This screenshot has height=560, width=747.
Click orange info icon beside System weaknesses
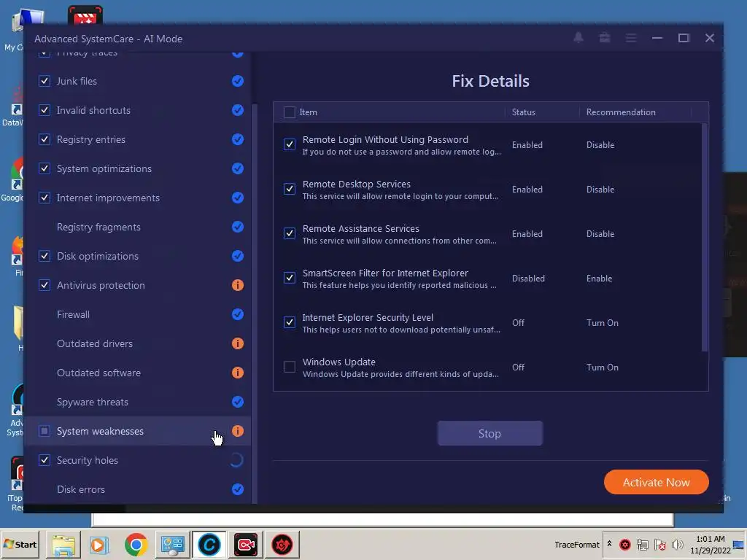[x=238, y=431]
